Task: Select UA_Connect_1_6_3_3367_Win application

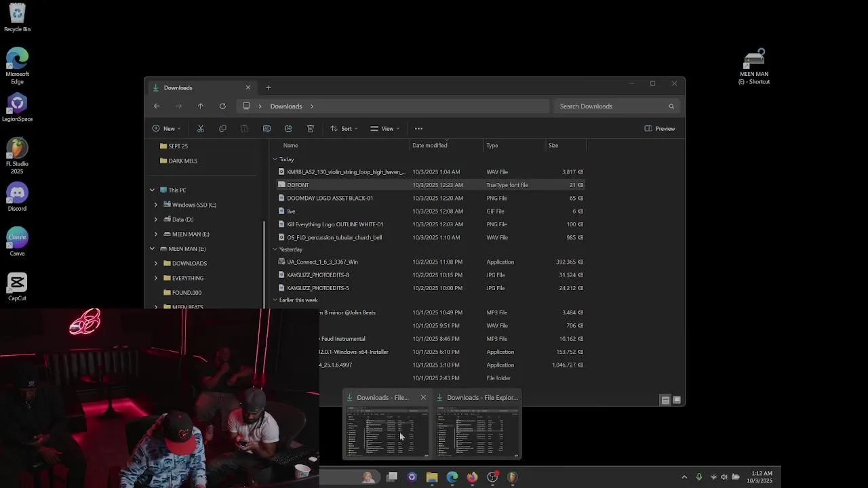Action: coord(431,262)
